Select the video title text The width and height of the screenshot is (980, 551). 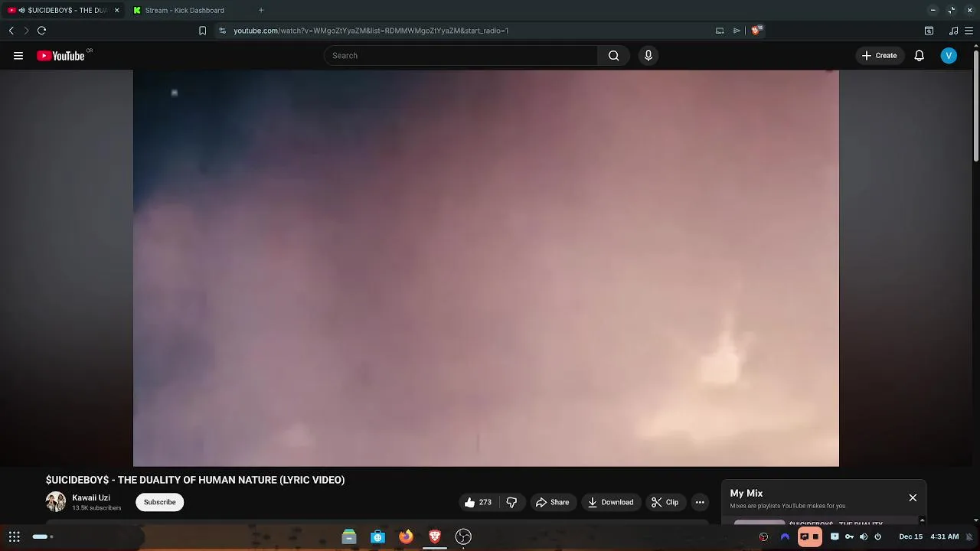(195, 480)
